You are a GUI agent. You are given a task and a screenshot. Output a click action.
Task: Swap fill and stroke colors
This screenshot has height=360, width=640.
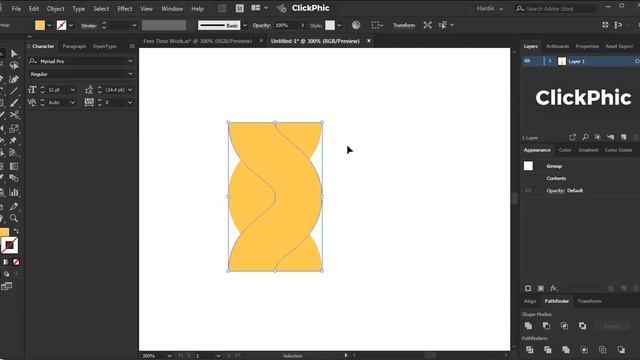tap(16, 231)
